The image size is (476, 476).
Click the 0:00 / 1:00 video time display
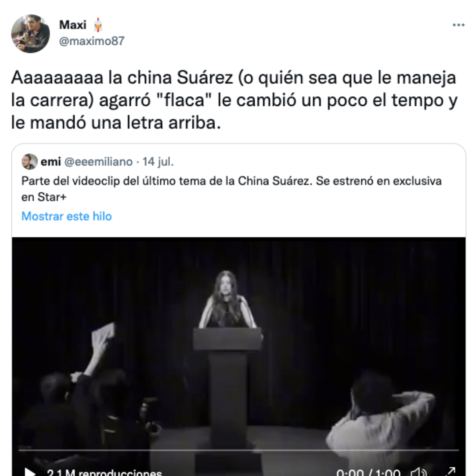369,472
